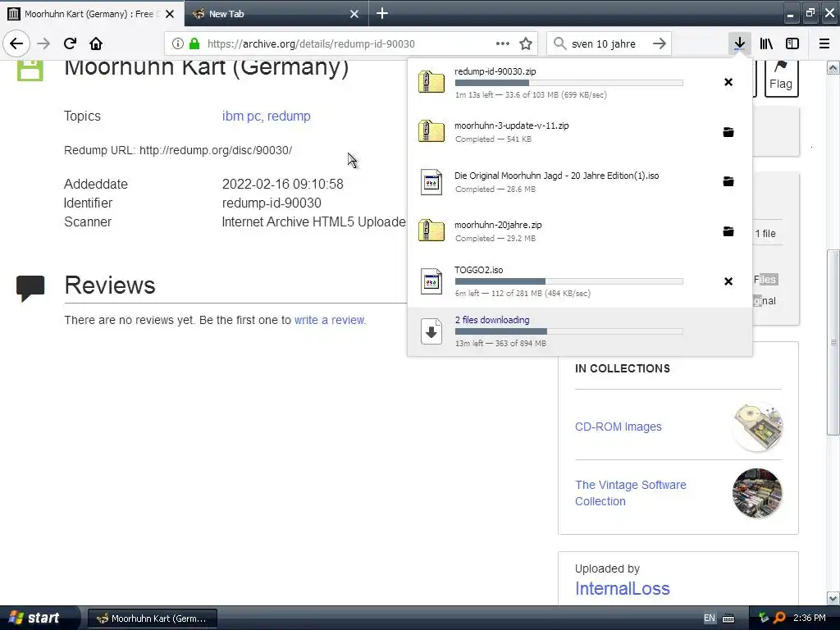Click the green floppy software icon

(x=30, y=71)
